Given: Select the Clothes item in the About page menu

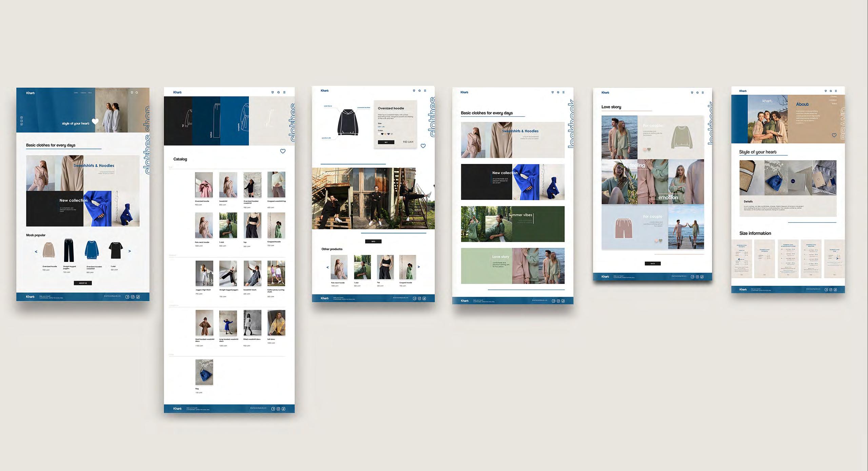Looking at the screenshot, I should pos(833,97).
